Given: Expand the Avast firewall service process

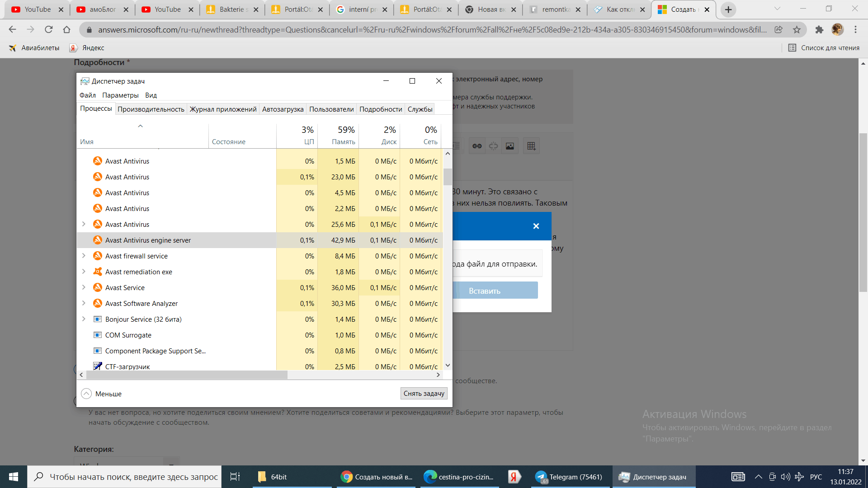Looking at the screenshot, I should (84, 256).
